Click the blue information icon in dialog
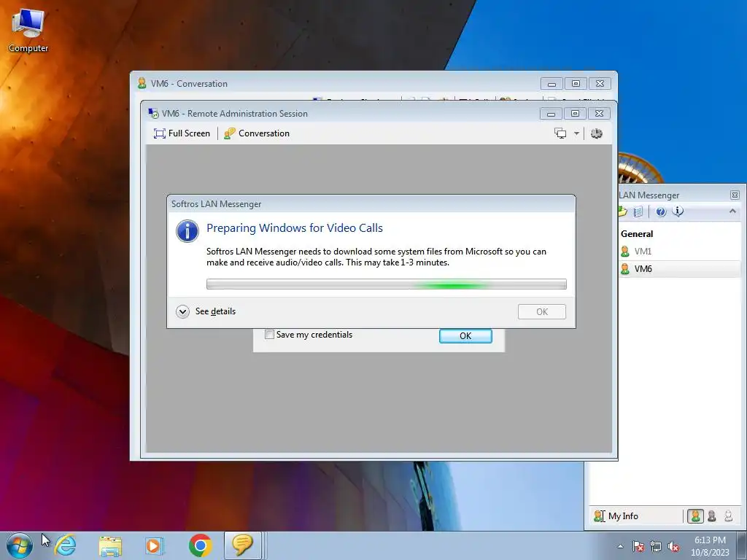 (x=187, y=231)
